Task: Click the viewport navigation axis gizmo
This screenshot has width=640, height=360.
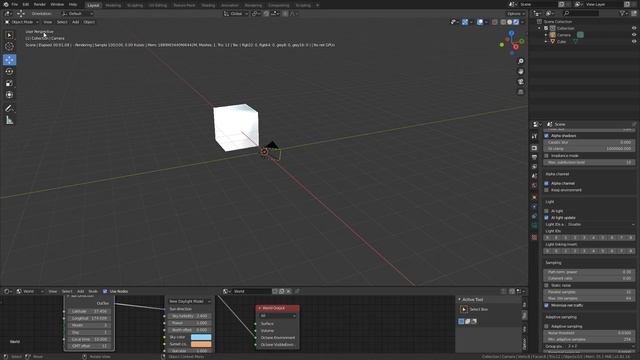Action: [512, 42]
